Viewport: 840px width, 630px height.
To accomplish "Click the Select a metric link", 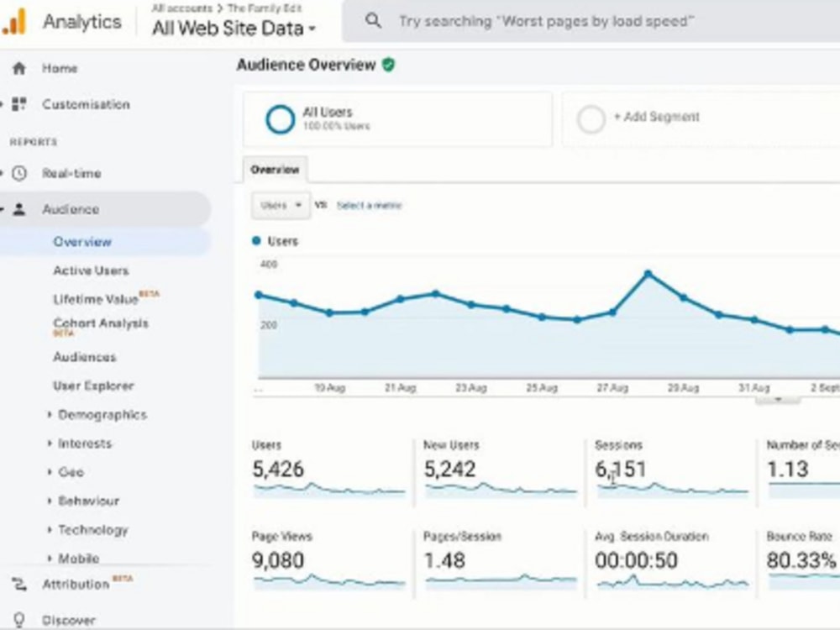I will pos(369,205).
